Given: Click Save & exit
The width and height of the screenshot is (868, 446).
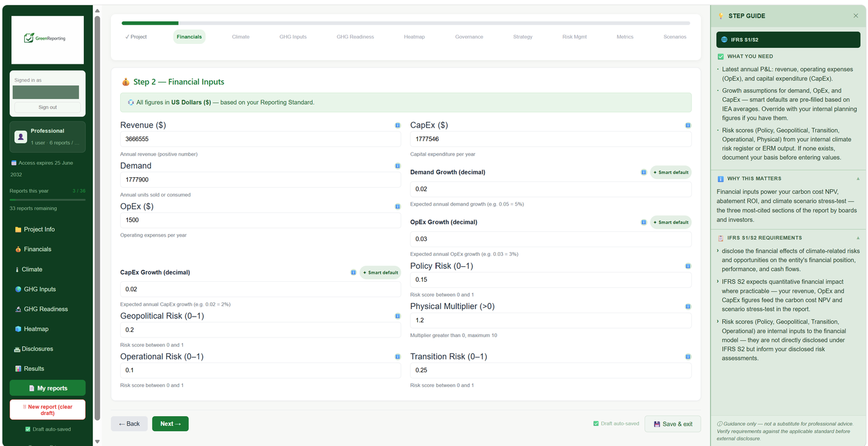Looking at the screenshot, I should click(673, 424).
